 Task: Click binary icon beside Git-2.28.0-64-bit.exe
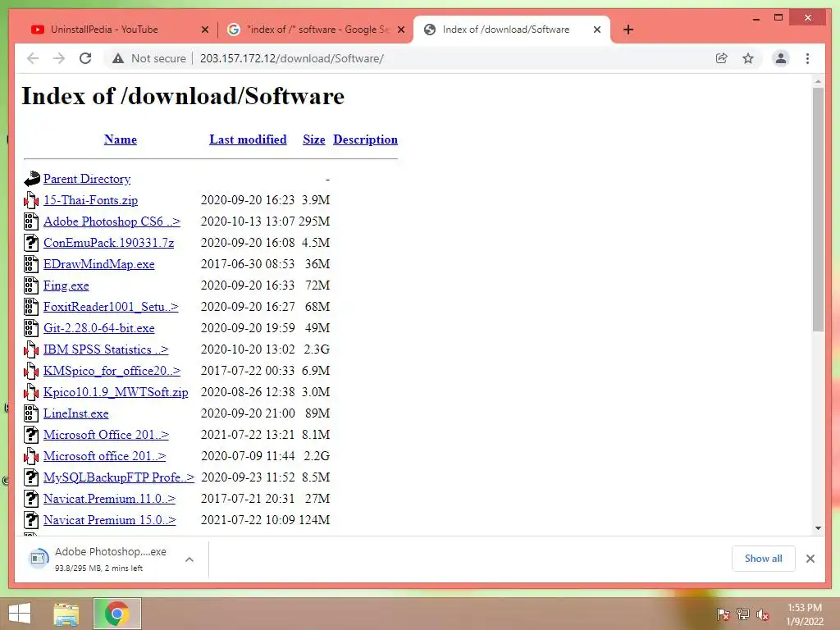[x=32, y=328]
